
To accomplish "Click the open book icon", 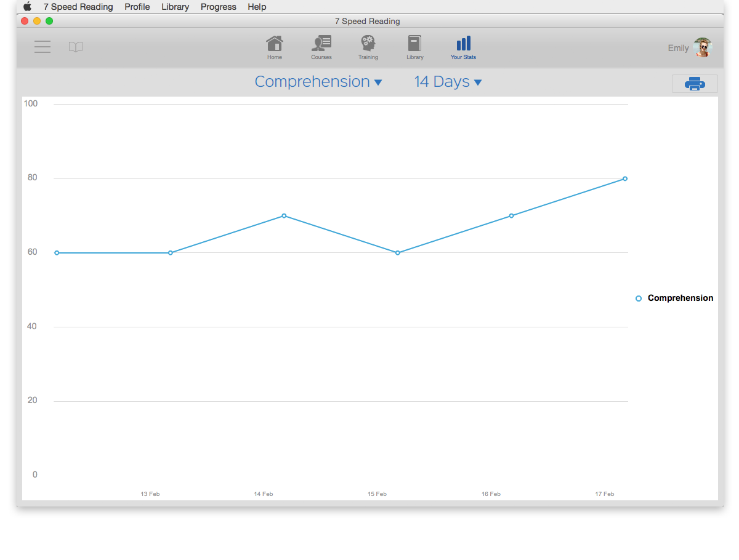I will (76, 47).
